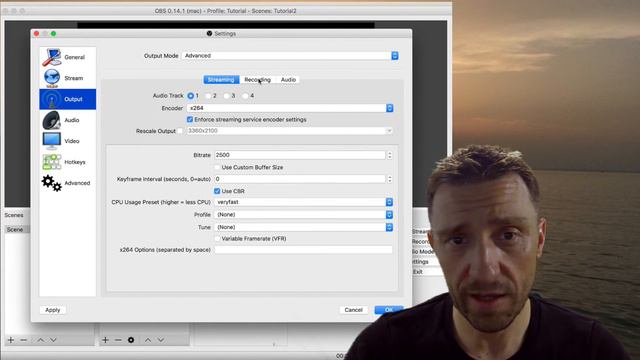The width and height of the screenshot is (640, 360).
Task: Select audio track 4 radio button
Action: (245, 96)
